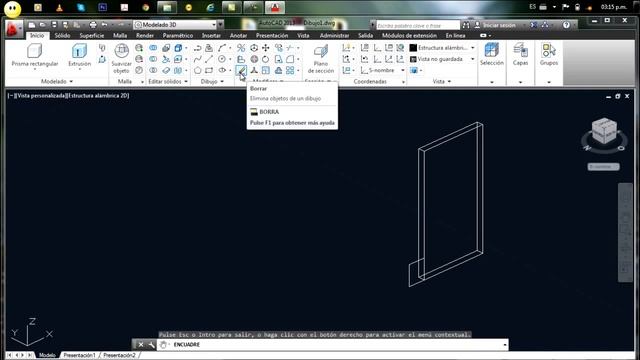
Task: Select the Spline draw tool
Action: [198, 59]
